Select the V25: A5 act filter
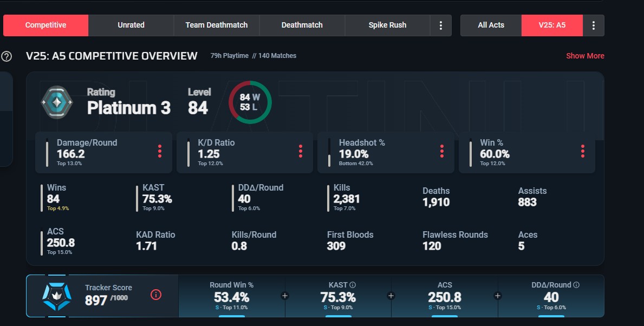644x326 pixels. click(x=552, y=25)
